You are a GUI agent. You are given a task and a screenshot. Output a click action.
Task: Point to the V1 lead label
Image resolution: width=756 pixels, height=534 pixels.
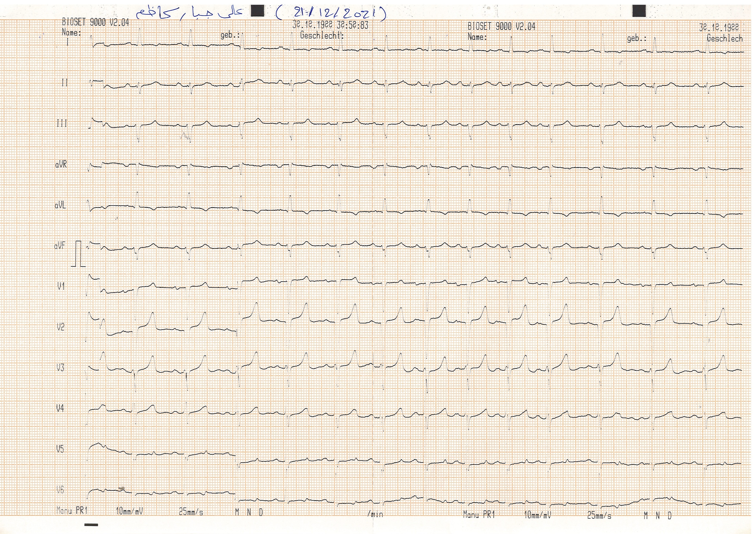[61, 286]
